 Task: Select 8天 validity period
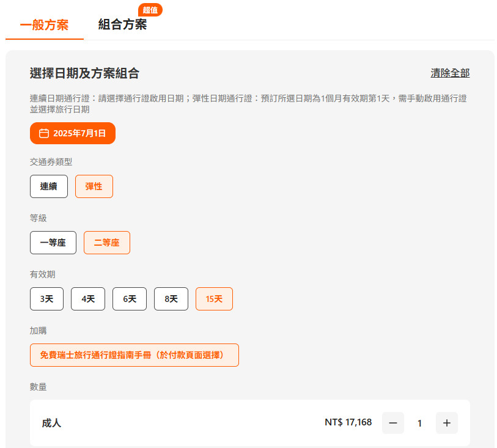[171, 299]
